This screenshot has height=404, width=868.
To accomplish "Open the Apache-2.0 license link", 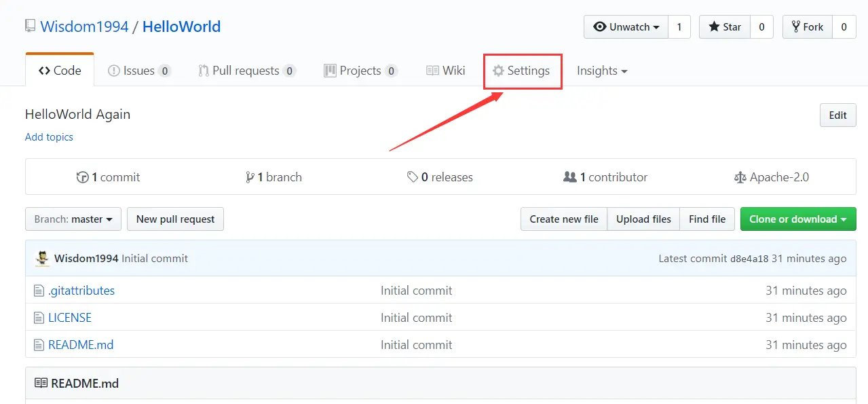I will [772, 177].
